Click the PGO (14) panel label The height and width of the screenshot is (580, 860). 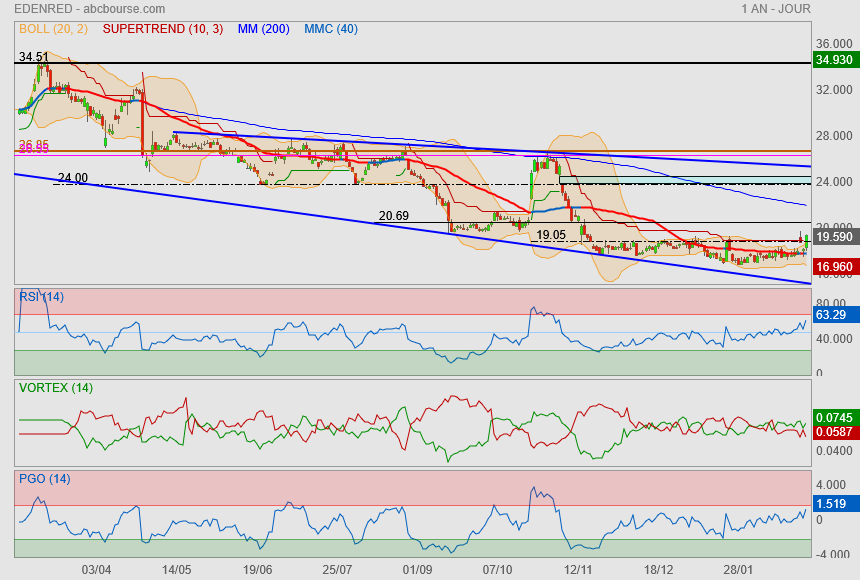44,478
